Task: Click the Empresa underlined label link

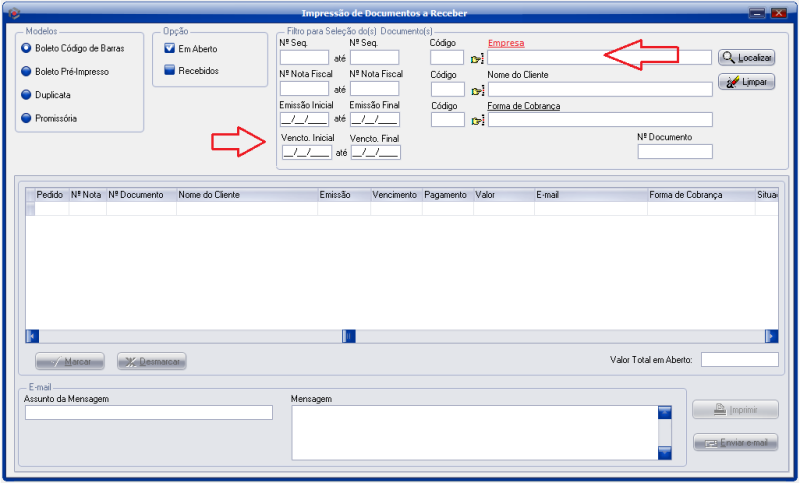Action: click(505, 43)
